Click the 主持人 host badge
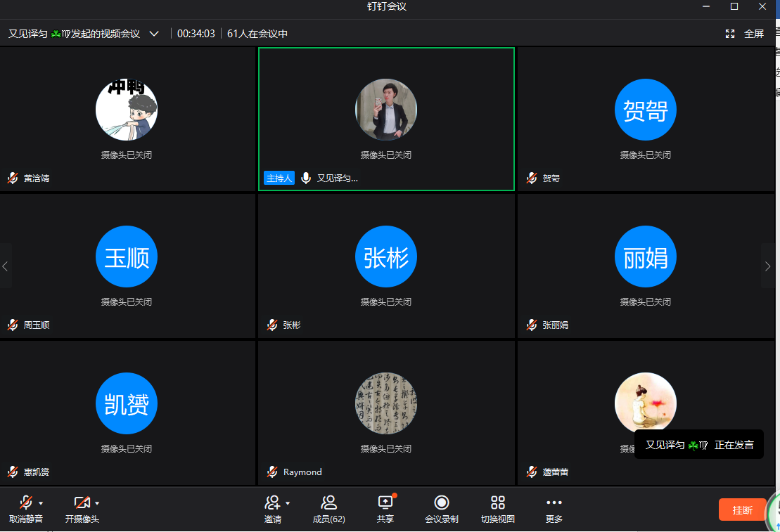 click(x=279, y=179)
